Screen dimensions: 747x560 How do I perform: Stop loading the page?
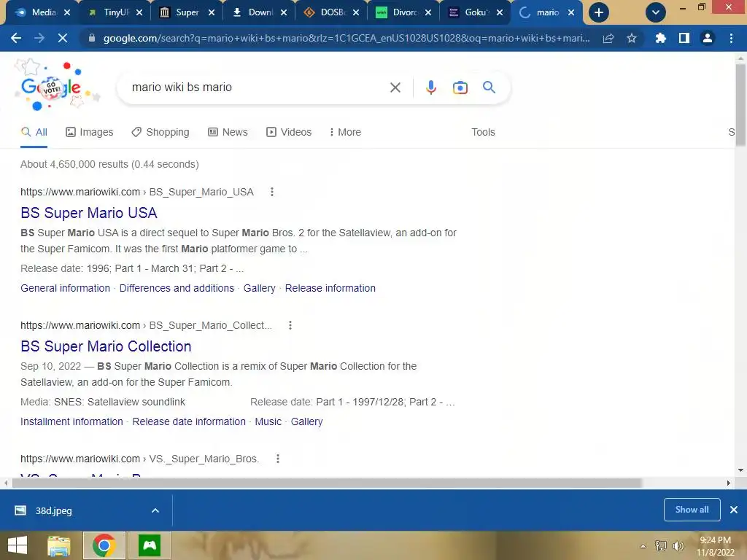63,38
